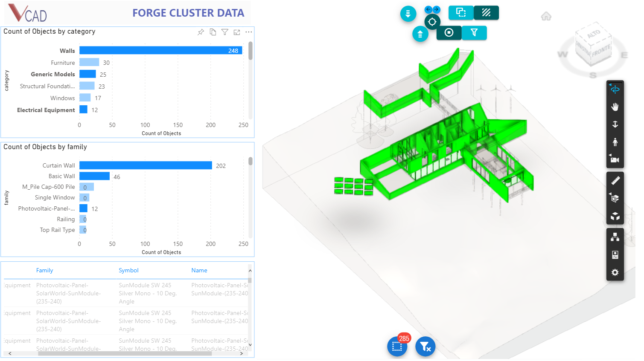
Task: Open the viewer Settings gear
Action: [x=615, y=272]
